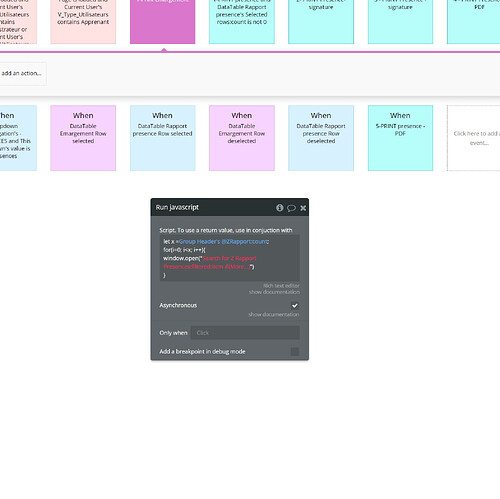Select the DataTable Emargement Row deselected event

coord(242,138)
